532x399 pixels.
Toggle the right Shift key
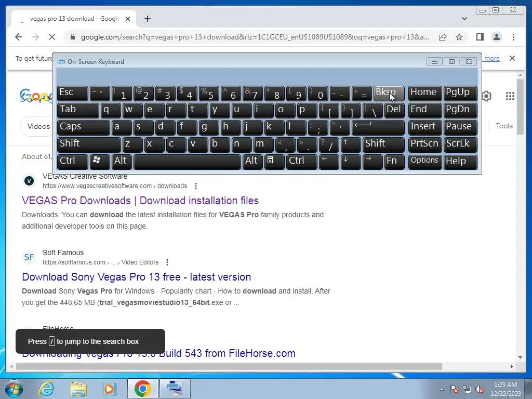click(383, 144)
